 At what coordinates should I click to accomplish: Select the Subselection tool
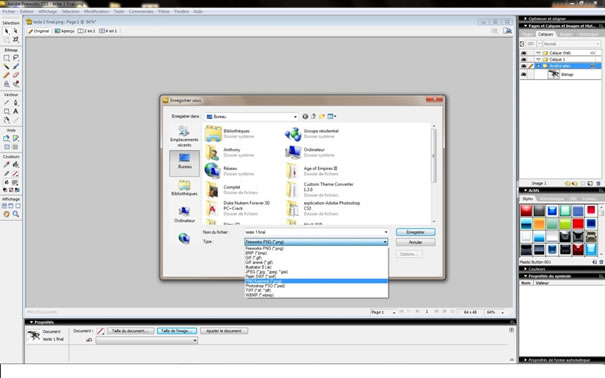point(16,31)
